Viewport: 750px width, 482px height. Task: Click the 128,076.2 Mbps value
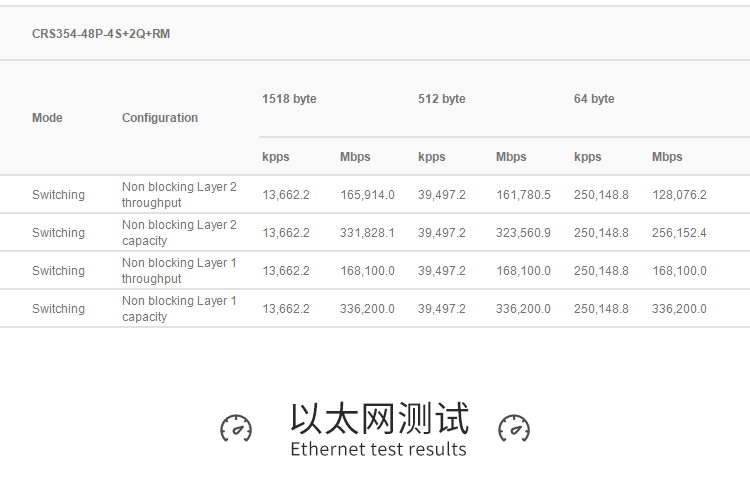coord(679,195)
